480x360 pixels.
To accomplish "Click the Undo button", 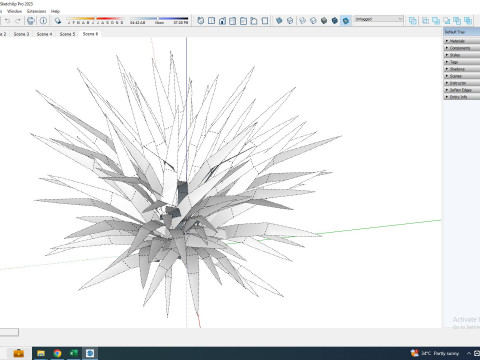I will click(7, 21).
